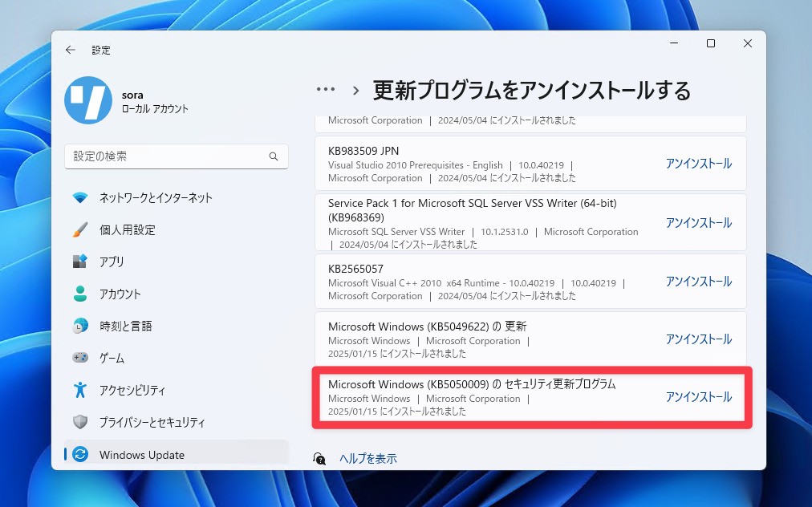The width and height of the screenshot is (812, 507).
Task: Open アクセシビリティ settings
Action: pos(176,389)
